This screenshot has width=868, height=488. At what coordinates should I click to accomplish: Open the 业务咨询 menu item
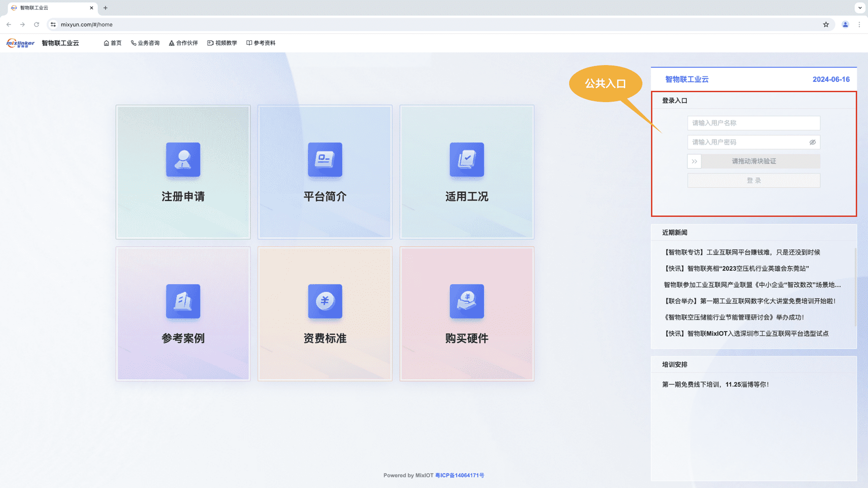coord(146,43)
